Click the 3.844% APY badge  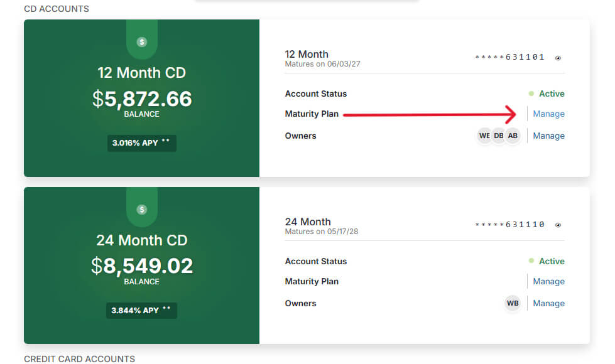pyautogui.click(x=141, y=311)
